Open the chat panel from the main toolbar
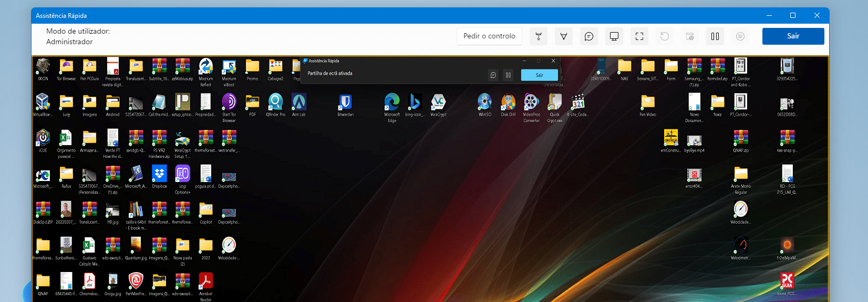The height and width of the screenshot is (302, 868). tap(588, 36)
